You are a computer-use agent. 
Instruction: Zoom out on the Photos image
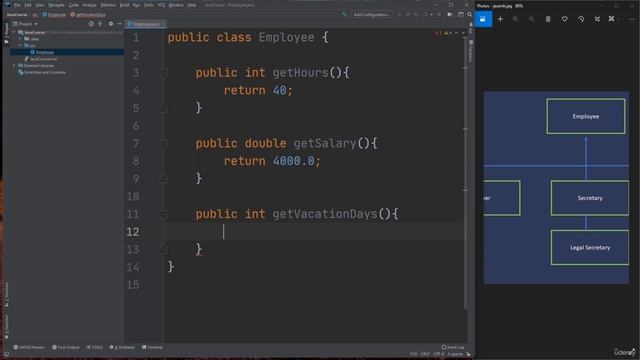(x=532, y=19)
